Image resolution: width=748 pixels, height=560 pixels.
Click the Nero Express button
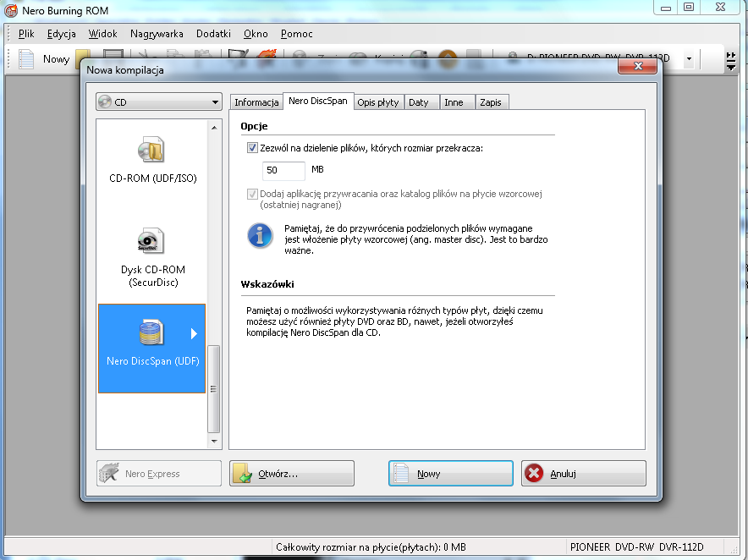tap(159, 474)
